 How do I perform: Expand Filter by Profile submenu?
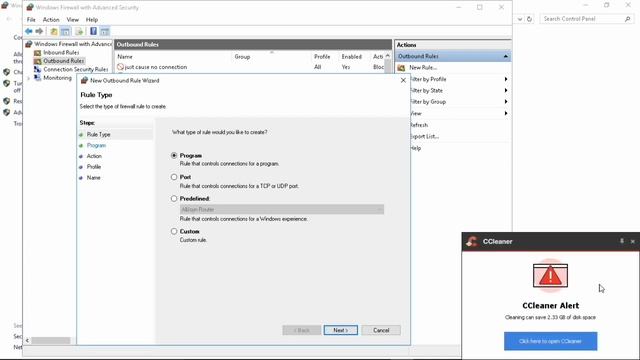(x=506, y=79)
